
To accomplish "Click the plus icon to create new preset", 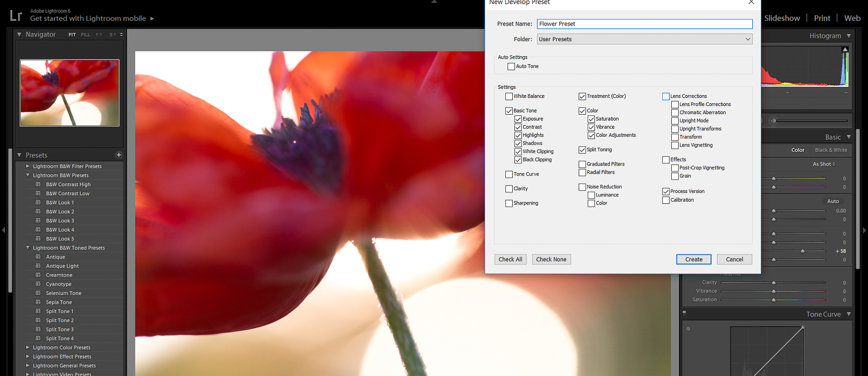I will tap(119, 155).
